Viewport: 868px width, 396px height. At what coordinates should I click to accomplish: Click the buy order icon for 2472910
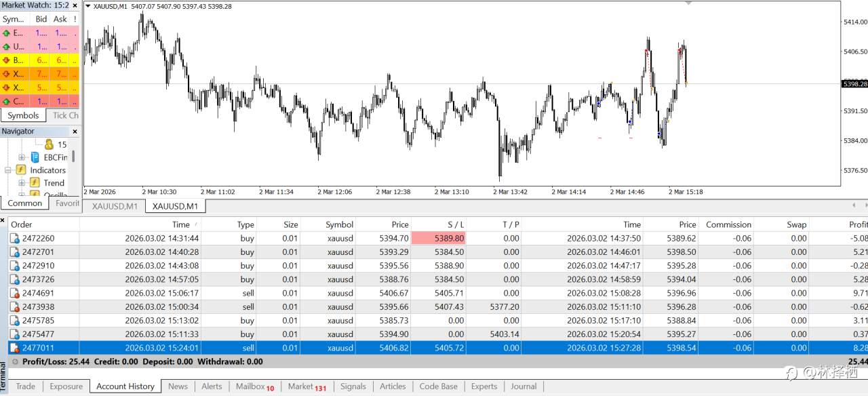pos(14,266)
